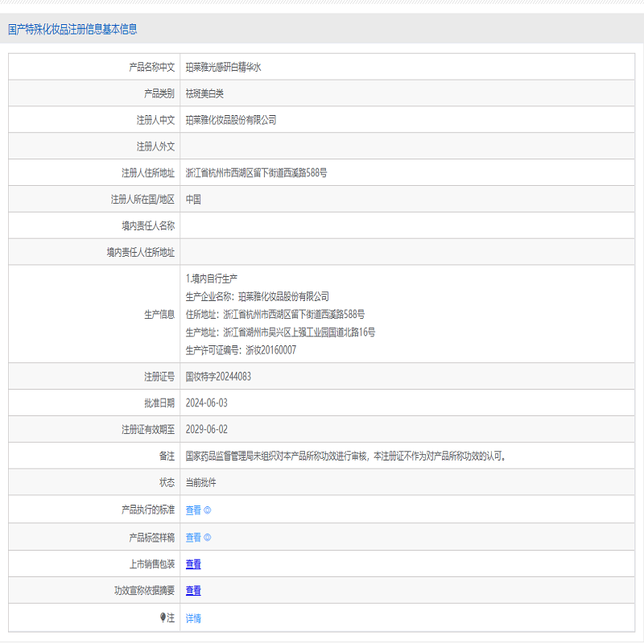Open the 详情 link in the 注 row
The width and height of the screenshot is (644, 644).
pyautogui.click(x=193, y=618)
